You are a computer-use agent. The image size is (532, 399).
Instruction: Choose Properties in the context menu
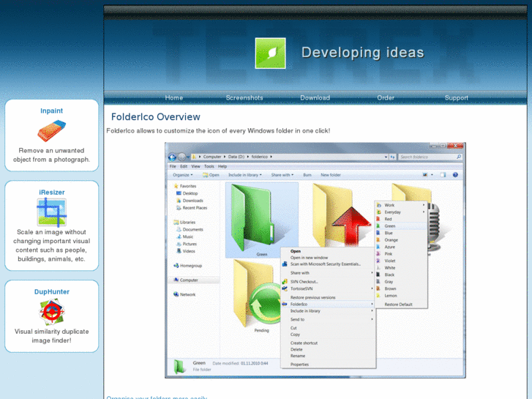[x=299, y=365]
